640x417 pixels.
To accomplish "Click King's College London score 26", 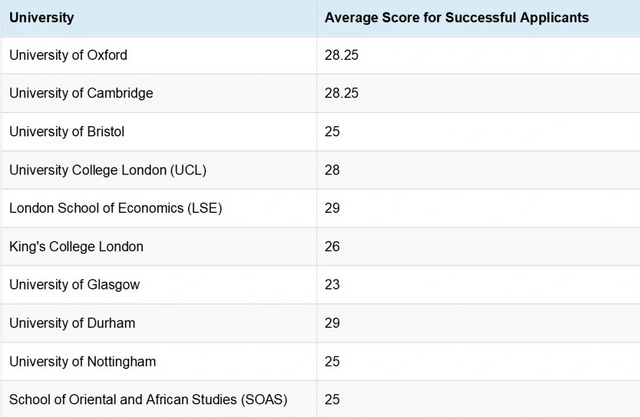I will [332, 246].
